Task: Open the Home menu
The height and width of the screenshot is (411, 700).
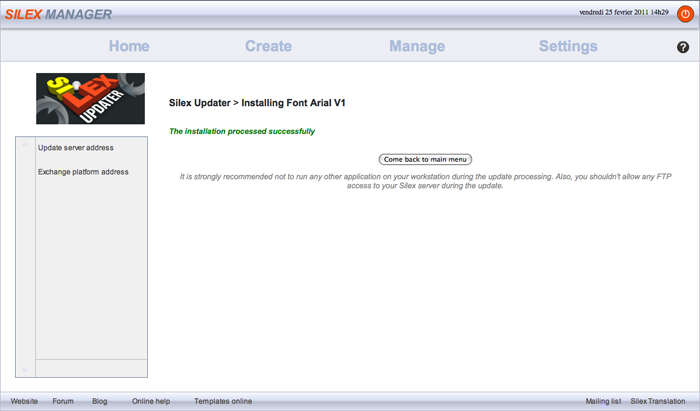Action: (129, 46)
